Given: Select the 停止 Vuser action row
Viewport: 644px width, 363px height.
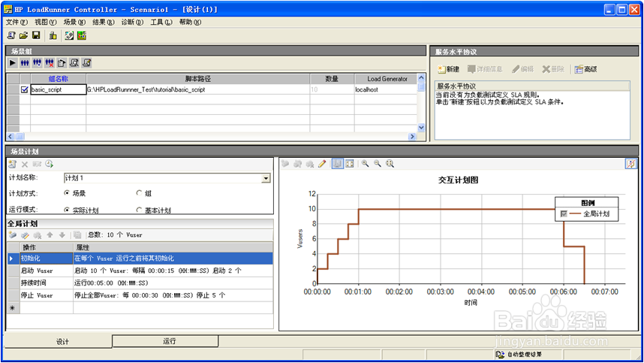Looking at the screenshot, I should 140,295.
